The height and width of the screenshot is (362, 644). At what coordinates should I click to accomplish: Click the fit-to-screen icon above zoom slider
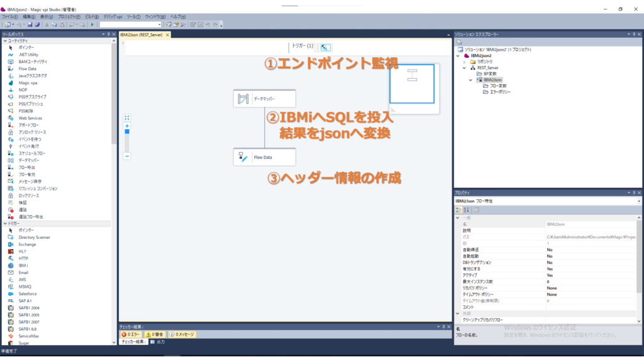pyautogui.click(x=127, y=118)
